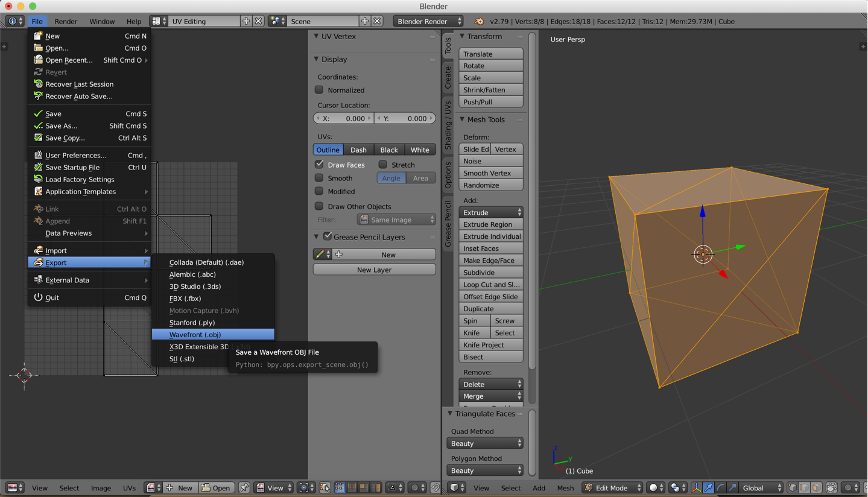
Task: Add a new screen layout with plus icon
Action: point(246,21)
